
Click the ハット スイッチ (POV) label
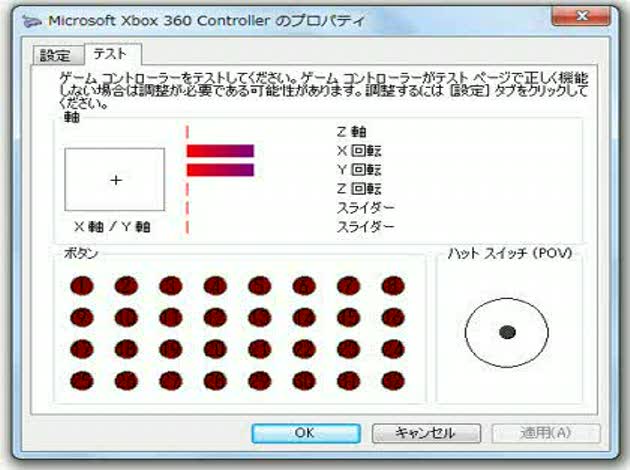click(510, 253)
